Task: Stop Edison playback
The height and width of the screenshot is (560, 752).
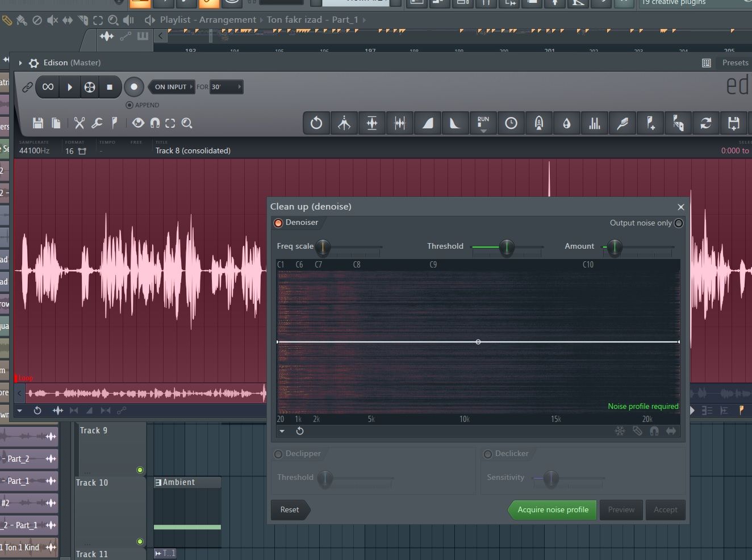Action: pyautogui.click(x=110, y=87)
